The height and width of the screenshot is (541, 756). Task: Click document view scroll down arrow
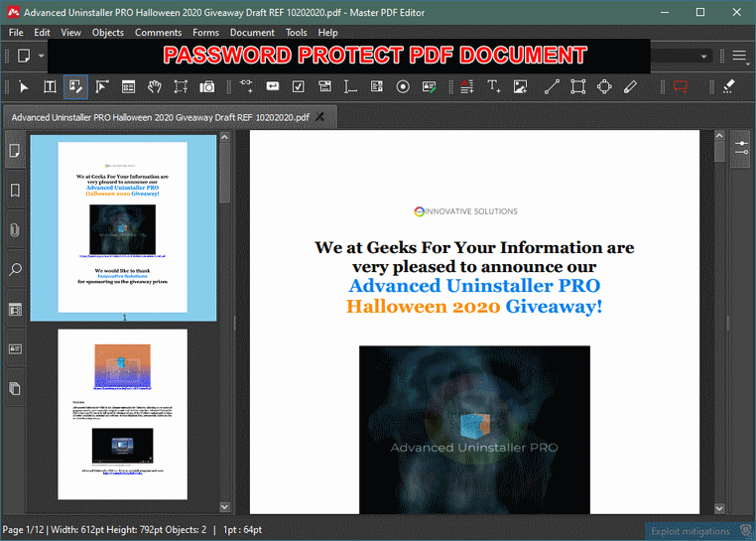tap(719, 508)
